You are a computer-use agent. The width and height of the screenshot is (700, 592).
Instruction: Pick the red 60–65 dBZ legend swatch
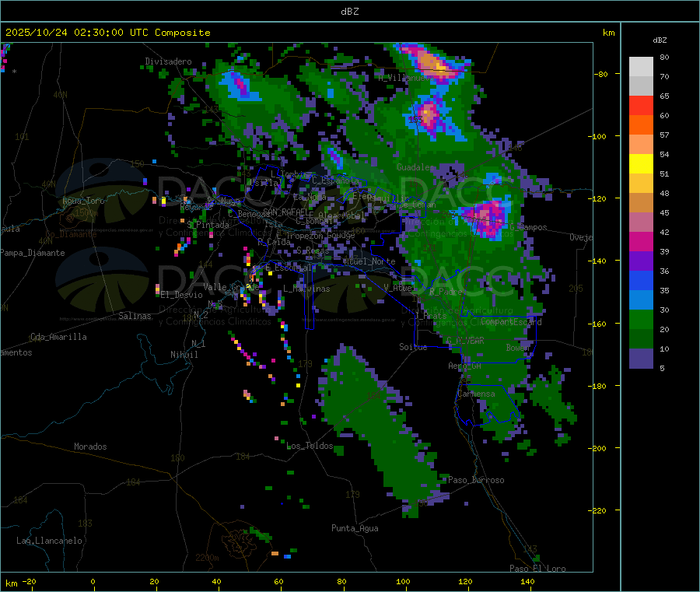tap(641, 106)
